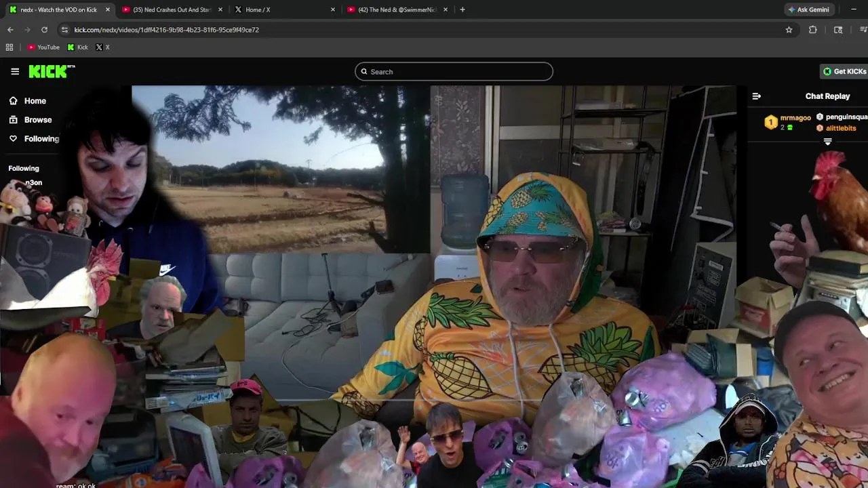The image size is (868, 488).
Task: Close the Home / X tab
Action: pyautogui.click(x=333, y=9)
